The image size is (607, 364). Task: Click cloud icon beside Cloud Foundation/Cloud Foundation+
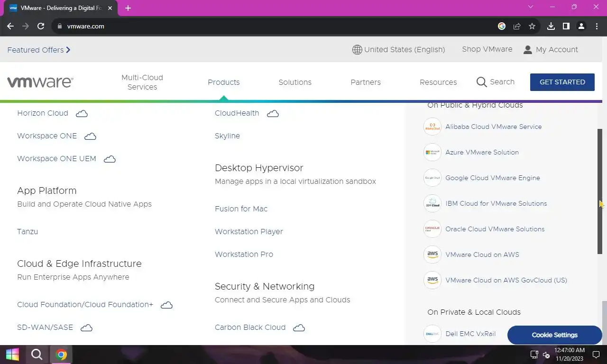point(166,305)
